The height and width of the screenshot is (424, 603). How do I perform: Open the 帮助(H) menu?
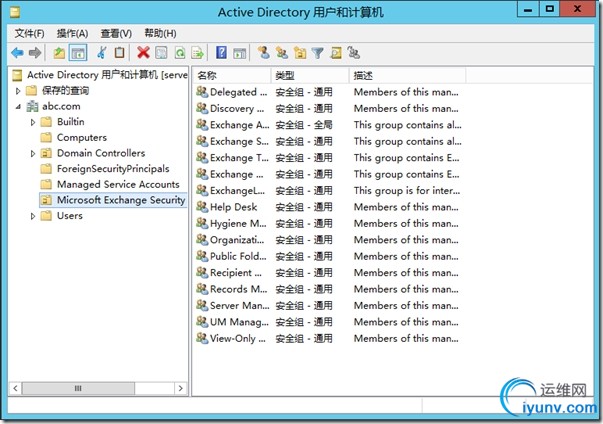click(x=160, y=34)
